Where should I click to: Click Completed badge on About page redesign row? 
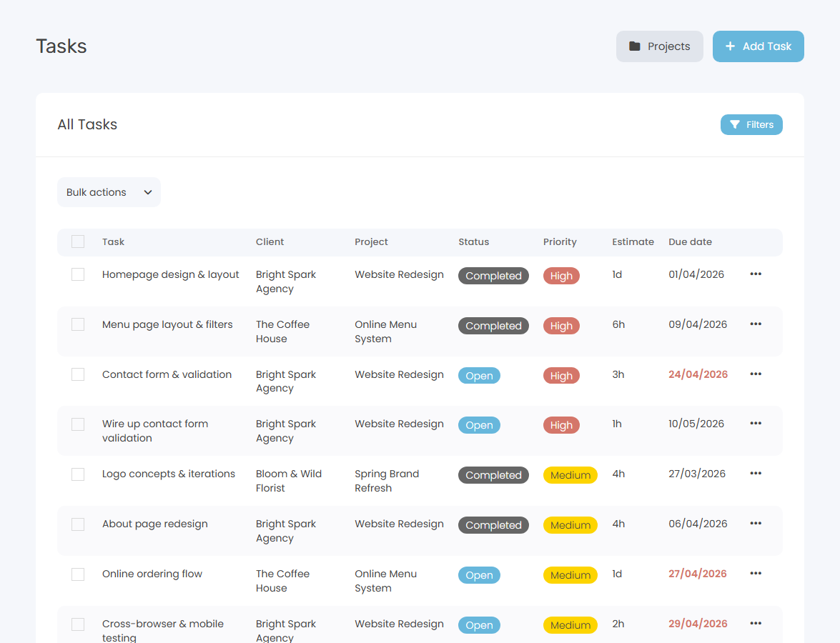pyautogui.click(x=493, y=525)
